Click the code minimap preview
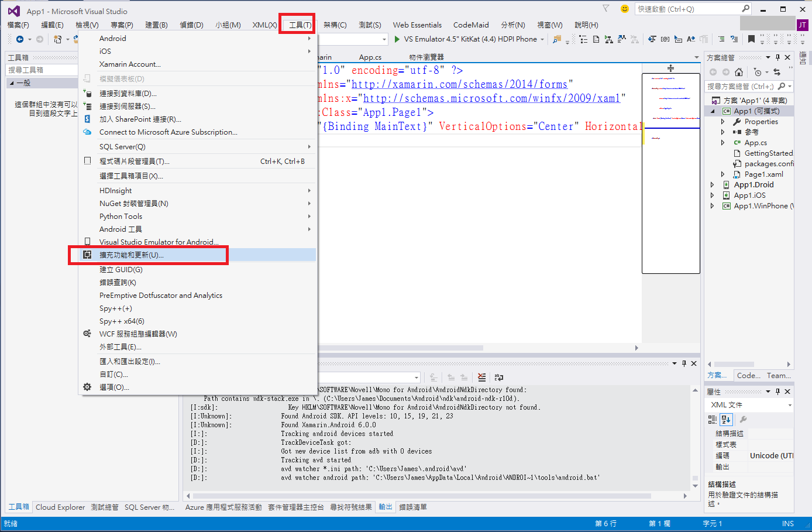812x532 pixels. click(671, 173)
